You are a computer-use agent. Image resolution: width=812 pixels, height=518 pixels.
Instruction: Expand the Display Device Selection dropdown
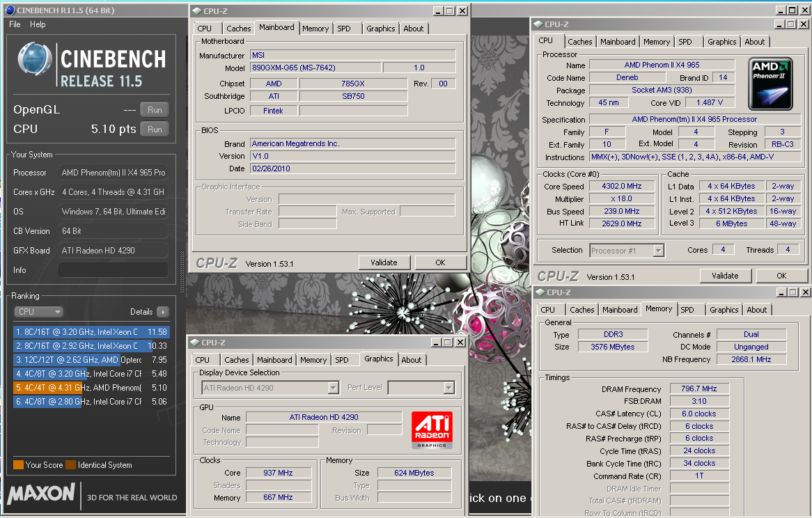click(x=333, y=388)
